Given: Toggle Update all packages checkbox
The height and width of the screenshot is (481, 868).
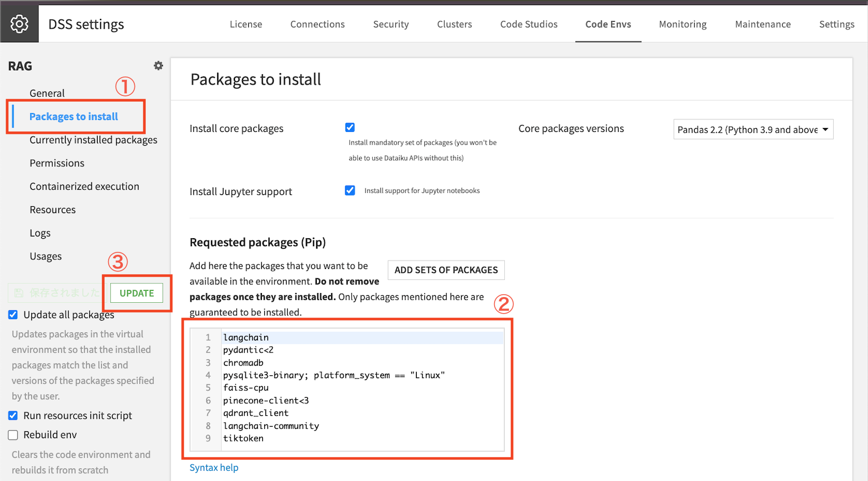Looking at the screenshot, I should point(13,315).
